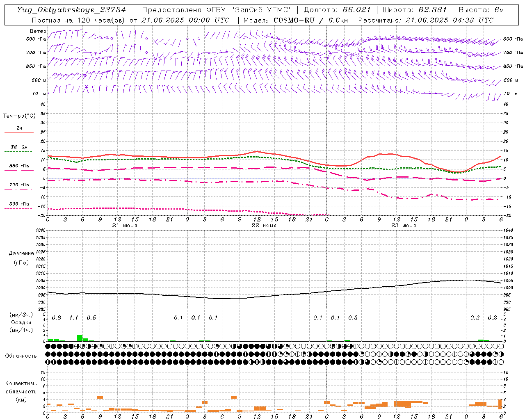Click the Прогноз на 120 часа(ов) text

(79, 20)
